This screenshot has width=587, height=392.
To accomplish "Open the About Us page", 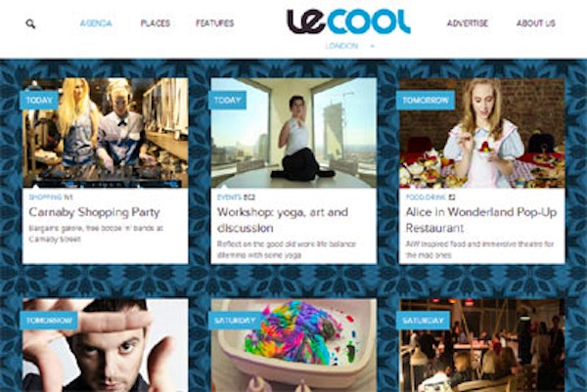I will (536, 23).
